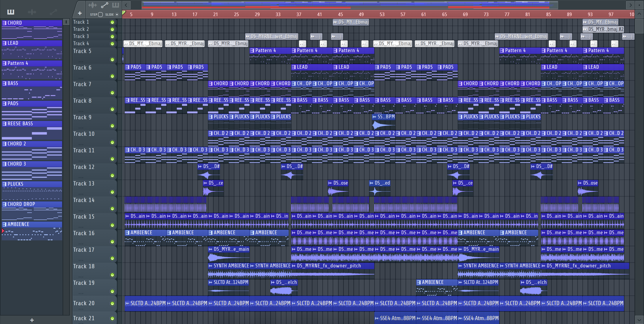The height and width of the screenshot is (324, 644).
Task: Click the red arrow marker beside AMBIENCE pattern
Action: pos(3,231)
